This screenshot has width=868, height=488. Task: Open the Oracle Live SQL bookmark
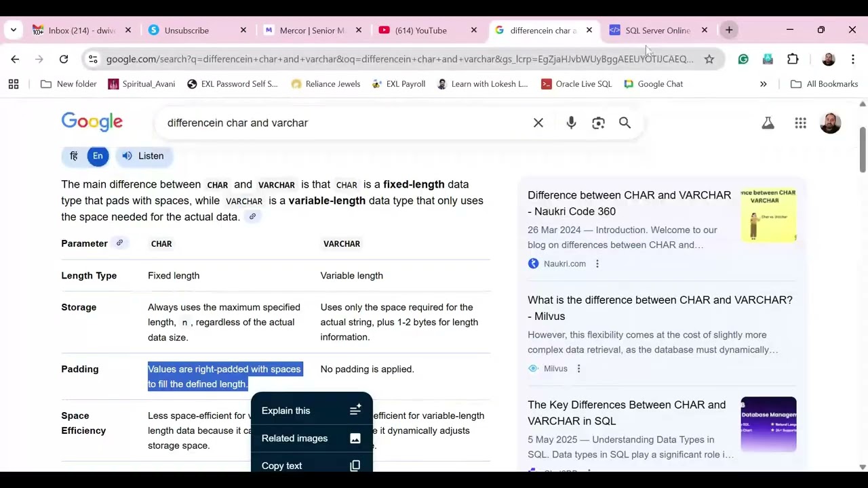pyautogui.click(x=576, y=84)
